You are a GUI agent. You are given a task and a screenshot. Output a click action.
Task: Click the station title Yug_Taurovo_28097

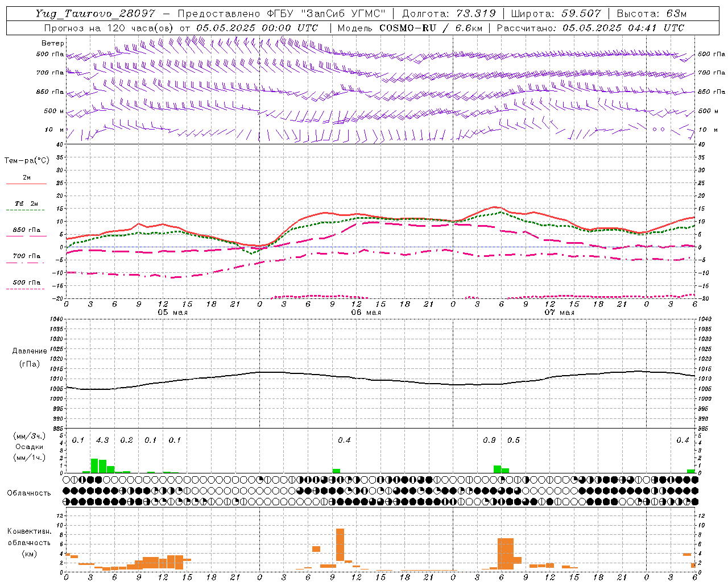coord(96,14)
